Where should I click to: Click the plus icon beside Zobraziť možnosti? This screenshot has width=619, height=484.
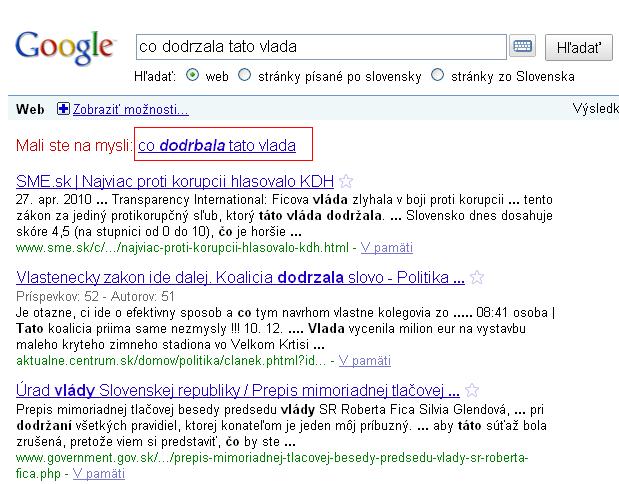coord(63,109)
